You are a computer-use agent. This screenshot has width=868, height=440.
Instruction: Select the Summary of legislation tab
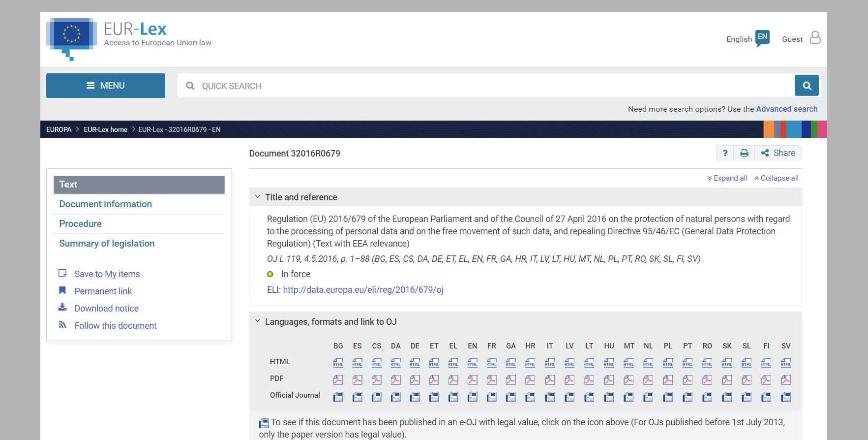[107, 244]
